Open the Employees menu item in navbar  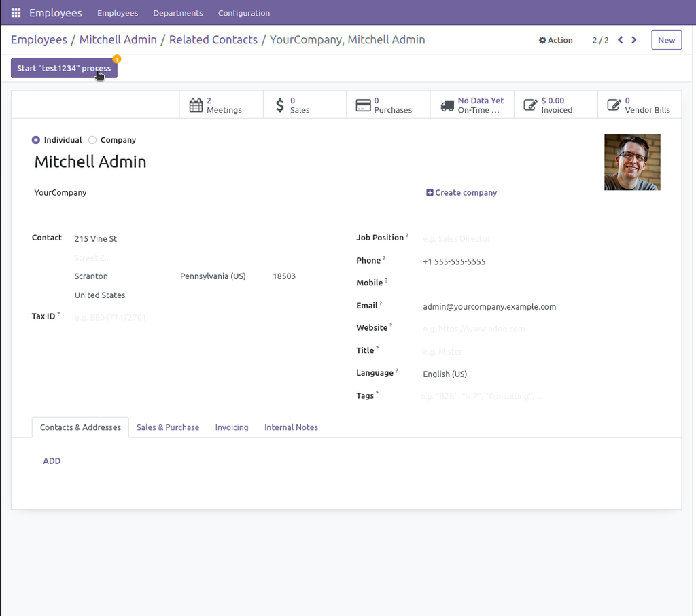(x=118, y=13)
